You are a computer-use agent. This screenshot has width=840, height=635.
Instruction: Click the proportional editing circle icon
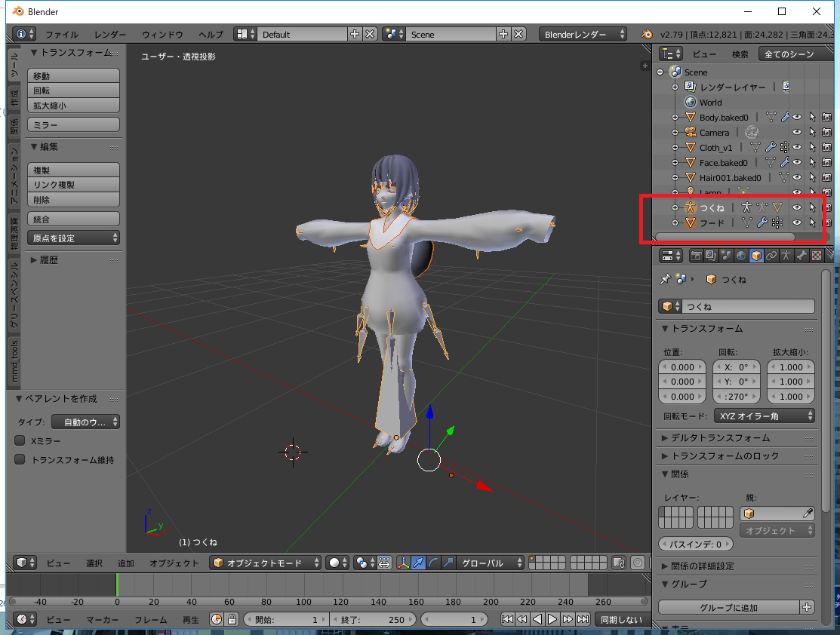638,563
